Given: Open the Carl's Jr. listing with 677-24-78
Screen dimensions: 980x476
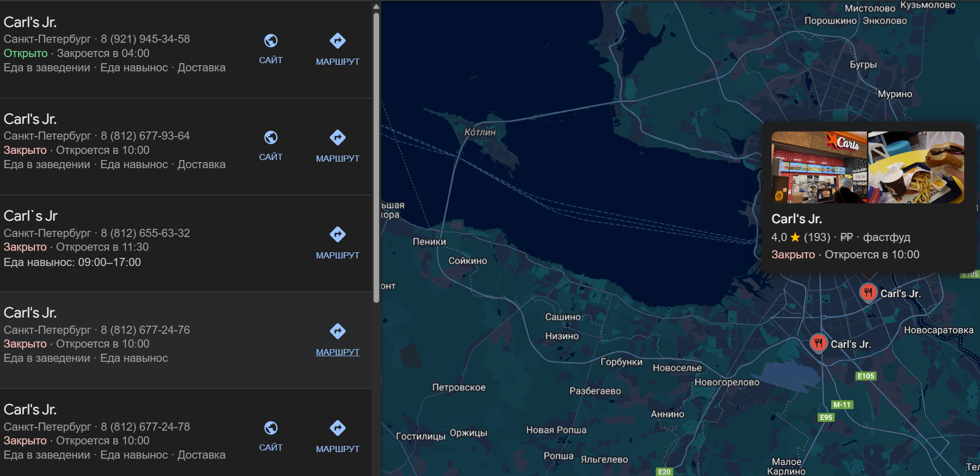Looking at the screenshot, I should coord(186,433).
